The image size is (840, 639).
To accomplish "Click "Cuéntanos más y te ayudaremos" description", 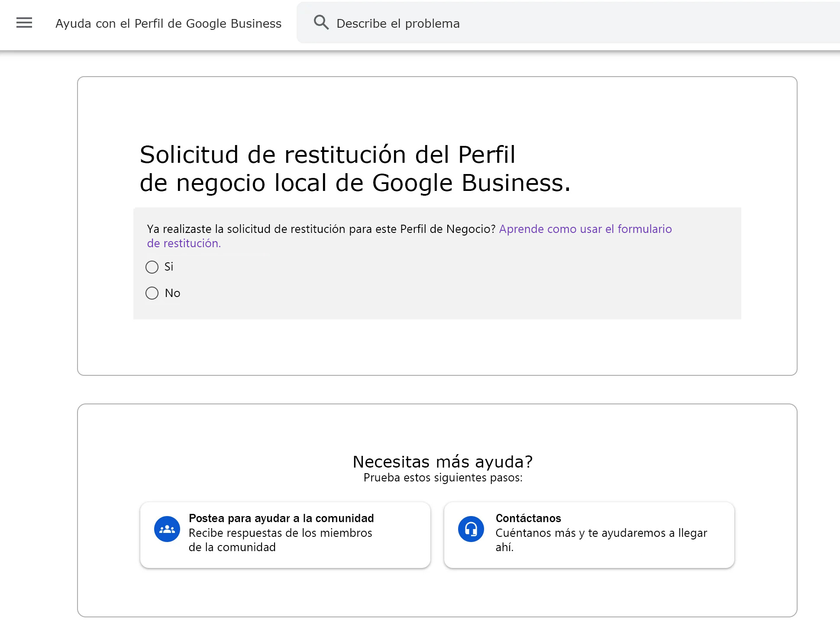I will coord(601,533).
